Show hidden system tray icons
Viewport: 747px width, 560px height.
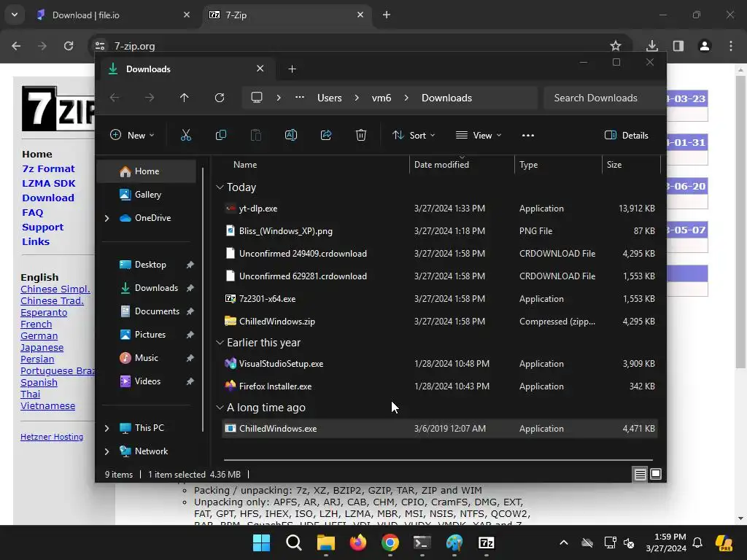pos(564,542)
